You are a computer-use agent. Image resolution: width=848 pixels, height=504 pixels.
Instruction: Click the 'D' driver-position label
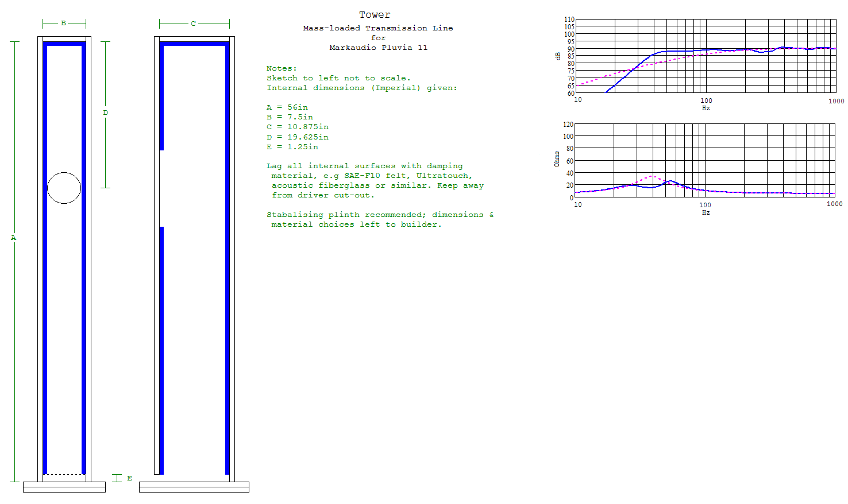click(105, 113)
